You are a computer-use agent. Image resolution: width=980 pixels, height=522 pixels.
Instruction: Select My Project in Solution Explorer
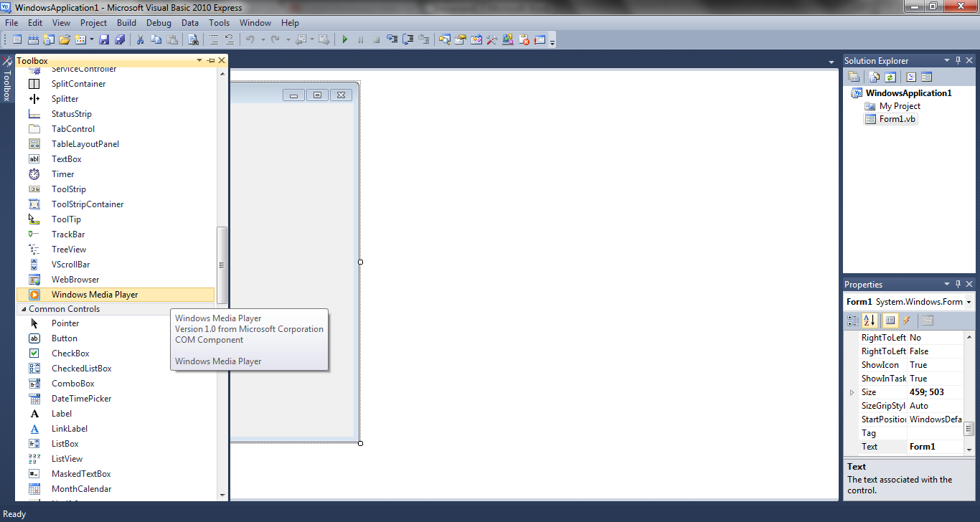pos(900,106)
